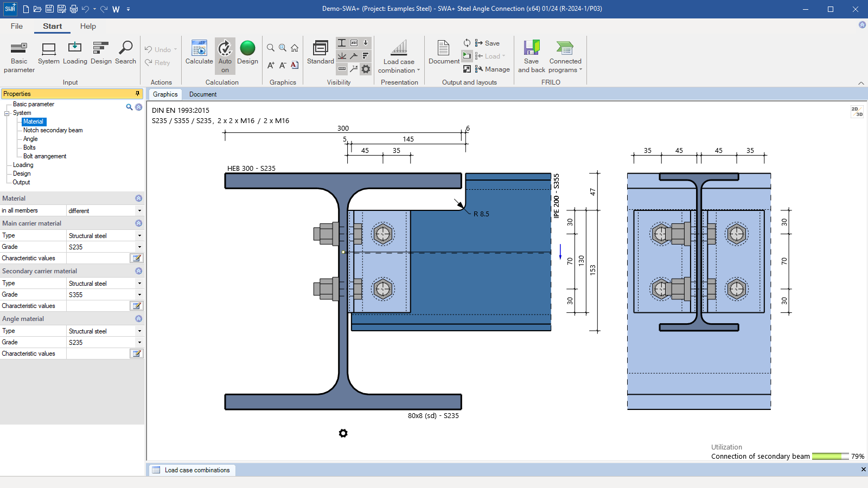Run Calculate
Viewport: 868px width, 488px height.
click(x=199, y=53)
